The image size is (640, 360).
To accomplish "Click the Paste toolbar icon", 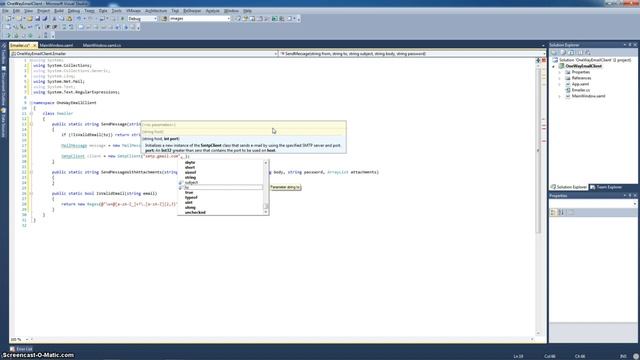I will point(69,19).
